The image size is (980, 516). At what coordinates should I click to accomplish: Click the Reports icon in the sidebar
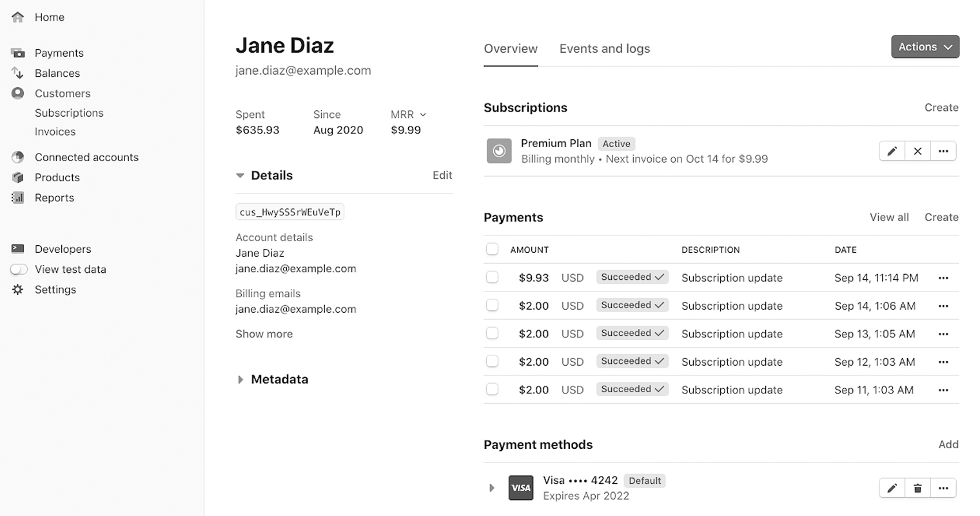coord(18,198)
